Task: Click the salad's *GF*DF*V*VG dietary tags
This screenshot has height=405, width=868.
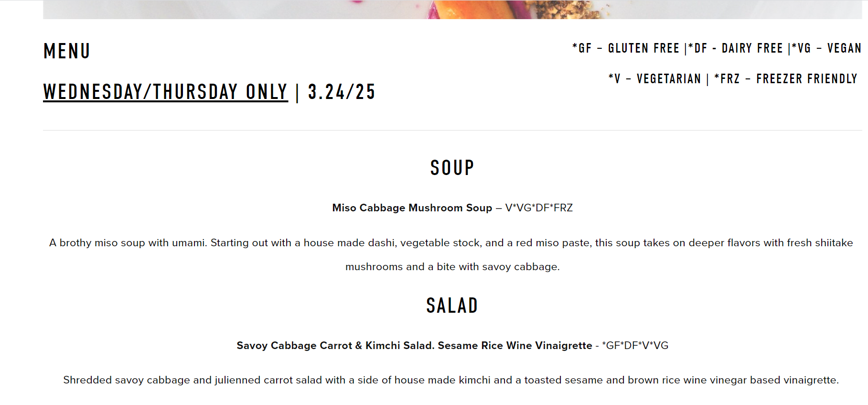Action: tap(635, 346)
